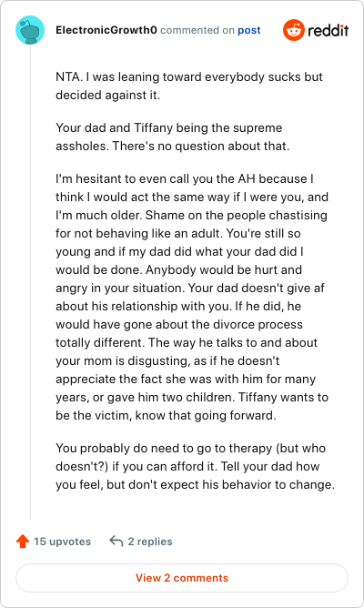The width and height of the screenshot is (364, 608).
Task: Open ElectronicGrowth0's Snoo avatar
Action: [x=30, y=30]
